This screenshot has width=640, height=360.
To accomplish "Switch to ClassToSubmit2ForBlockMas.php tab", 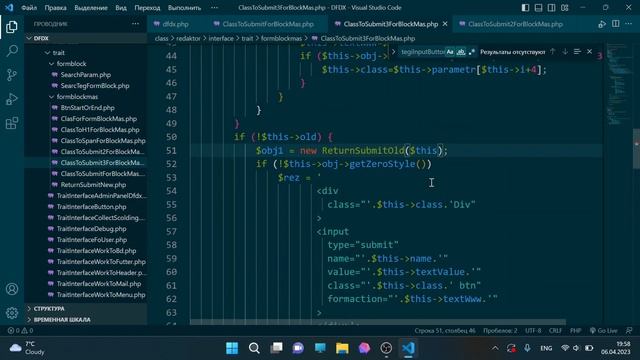I will (x=515, y=24).
